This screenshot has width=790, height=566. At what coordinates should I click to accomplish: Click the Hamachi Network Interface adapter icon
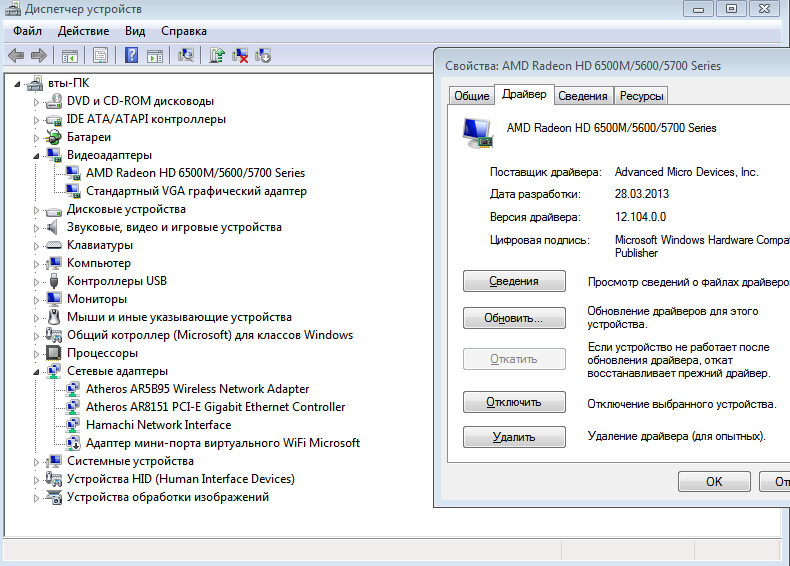73,425
